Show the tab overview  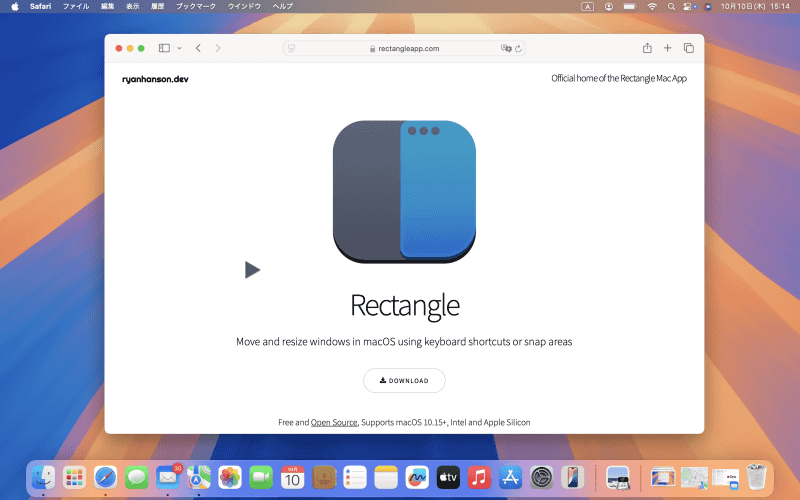point(689,48)
